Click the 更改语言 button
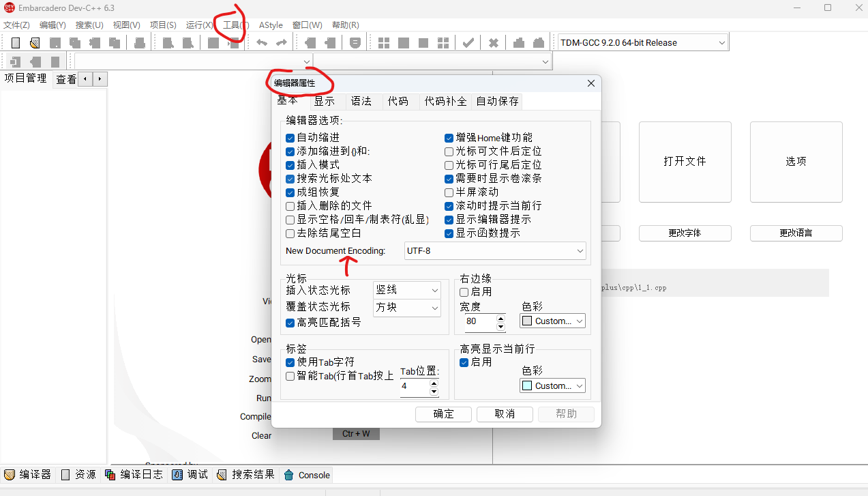The image size is (868, 496). pos(796,233)
